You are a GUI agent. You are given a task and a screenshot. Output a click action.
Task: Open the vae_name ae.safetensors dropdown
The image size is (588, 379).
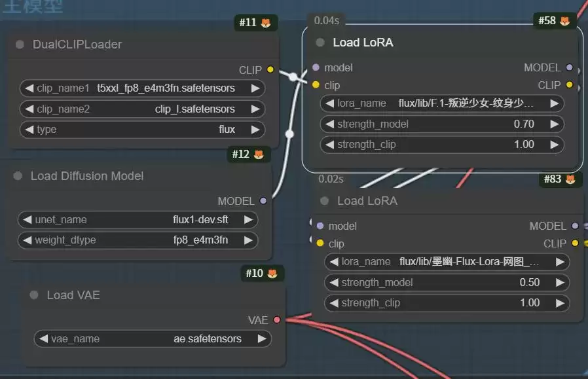tap(153, 339)
